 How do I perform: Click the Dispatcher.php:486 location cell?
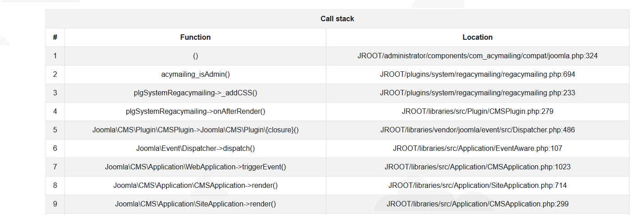(477, 130)
